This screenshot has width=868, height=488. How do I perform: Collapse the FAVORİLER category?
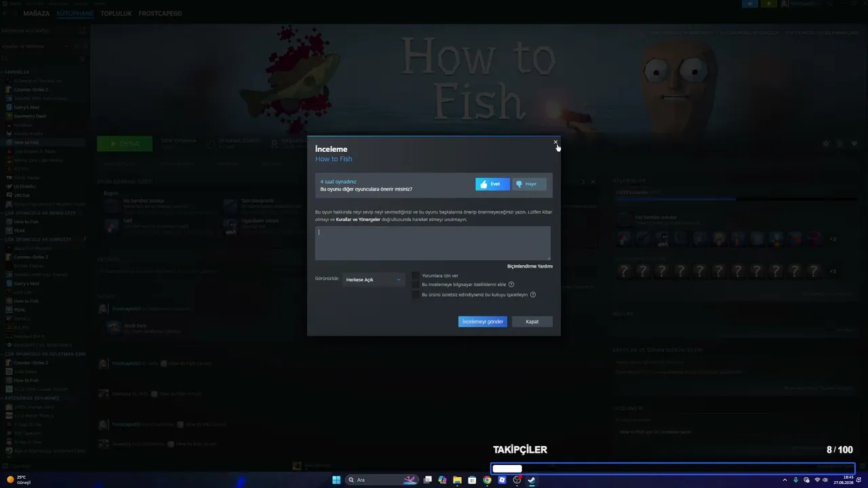point(16,72)
